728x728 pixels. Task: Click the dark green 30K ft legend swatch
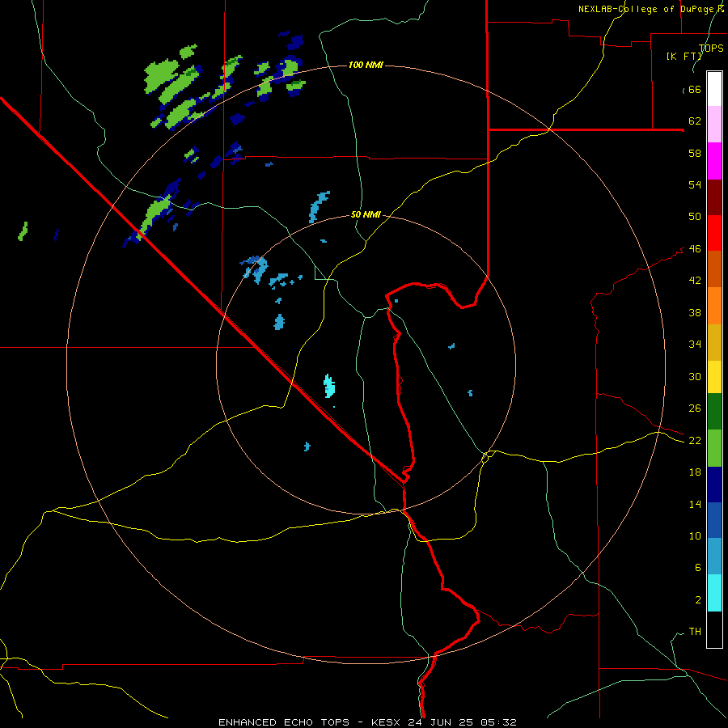coord(714,412)
